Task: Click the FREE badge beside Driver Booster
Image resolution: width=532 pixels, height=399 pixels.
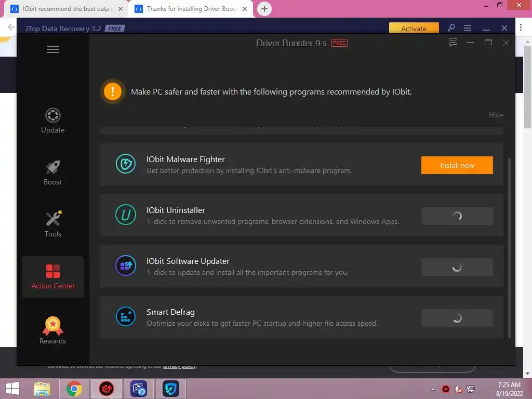Action: point(339,43)
